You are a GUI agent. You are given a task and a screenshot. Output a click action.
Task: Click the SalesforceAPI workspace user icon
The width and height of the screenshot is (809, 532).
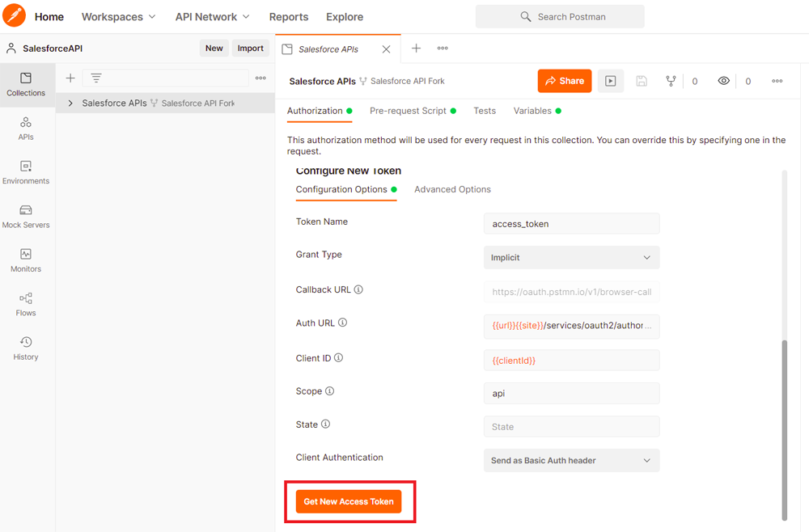pos(11,48)
